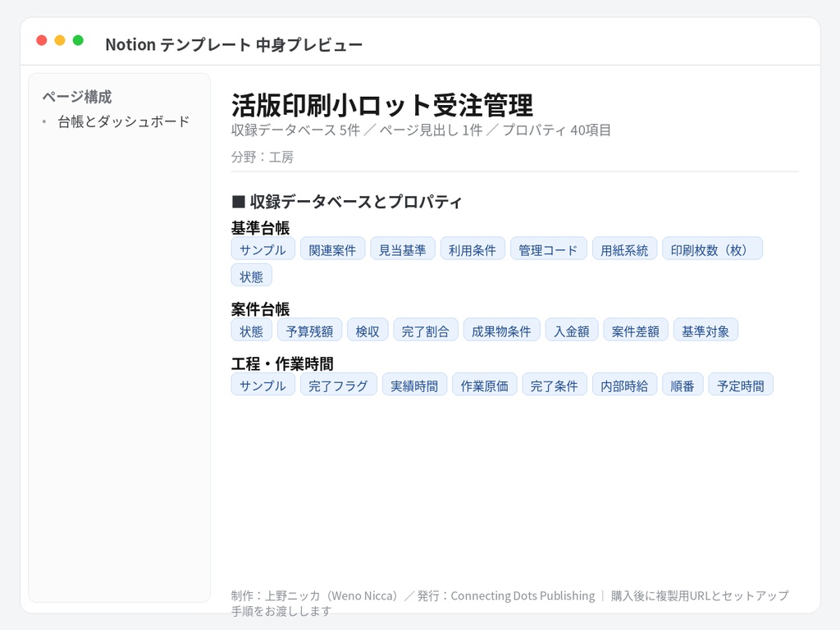Select the 状態 tag under 基準台帳
Image resolution: width=840 pixels, height=630 pixels.
click(x=252, y=276)
